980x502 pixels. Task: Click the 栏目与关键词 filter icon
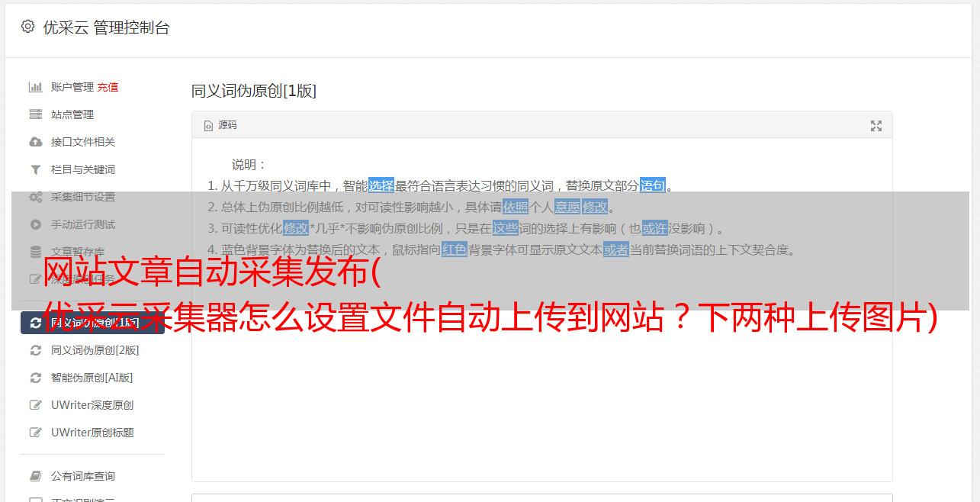35,169
